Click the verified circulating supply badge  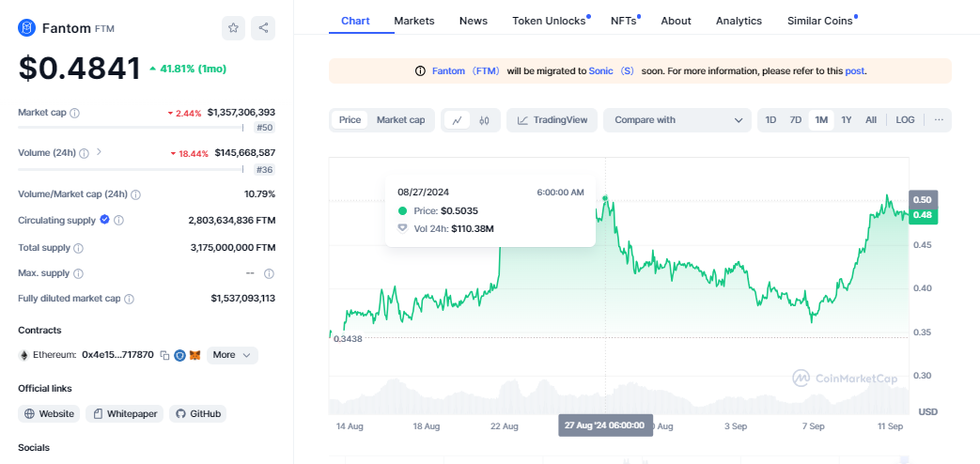click(105, 220)
